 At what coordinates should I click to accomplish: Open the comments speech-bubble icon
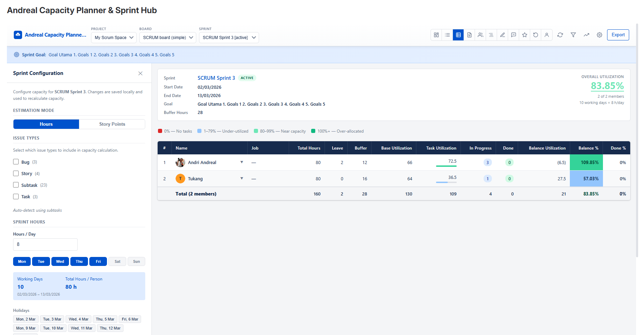click(514, 35)
